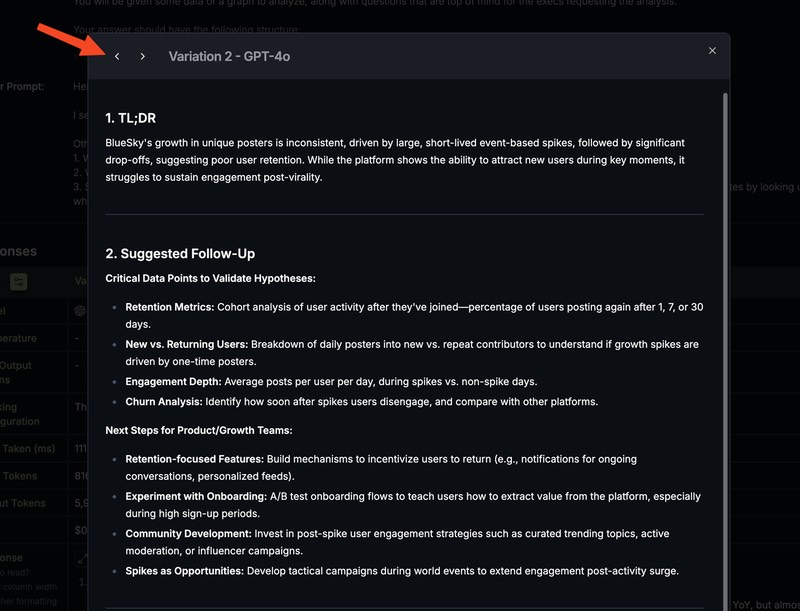
Task: Click "Critical Data Points to Validate Hypotheses:" subheading
Action: pos(210,278)
